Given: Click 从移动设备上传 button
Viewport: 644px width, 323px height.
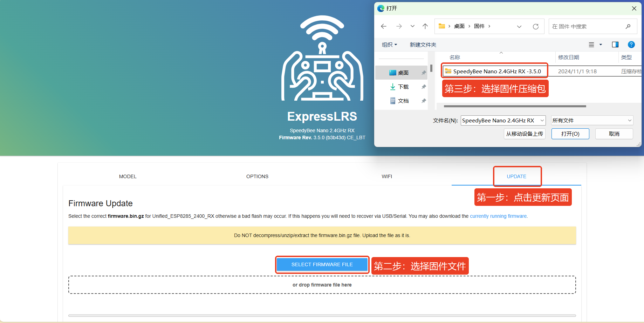Looking at the screenshot, I should pos(525,134).
